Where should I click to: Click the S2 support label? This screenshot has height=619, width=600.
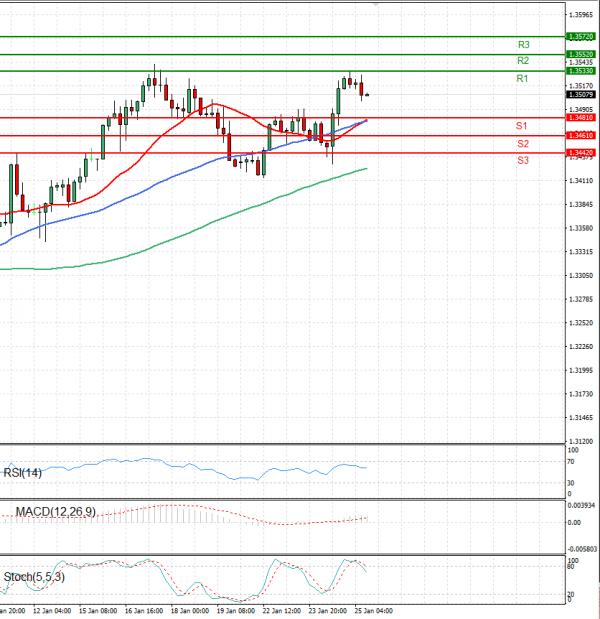tap(523, 144)
